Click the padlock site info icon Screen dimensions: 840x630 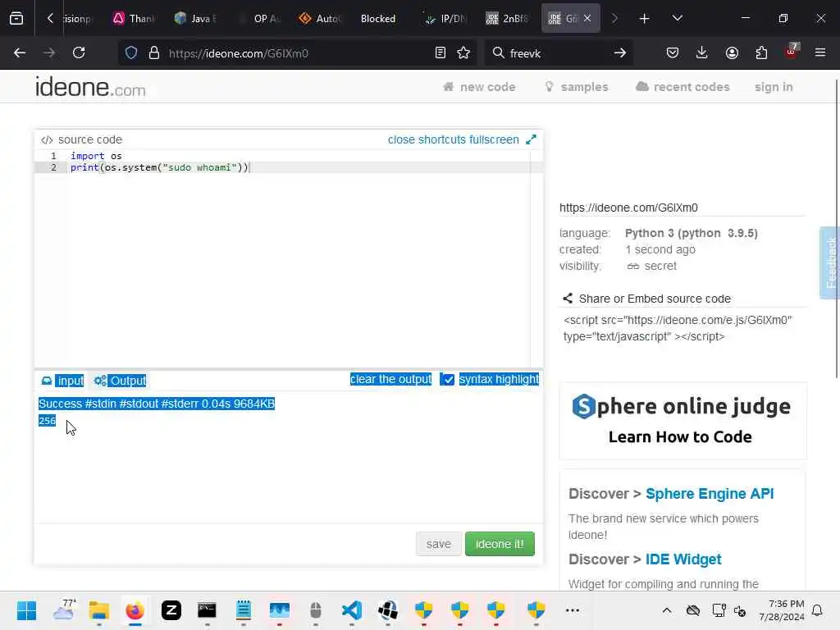coord(154,53)
